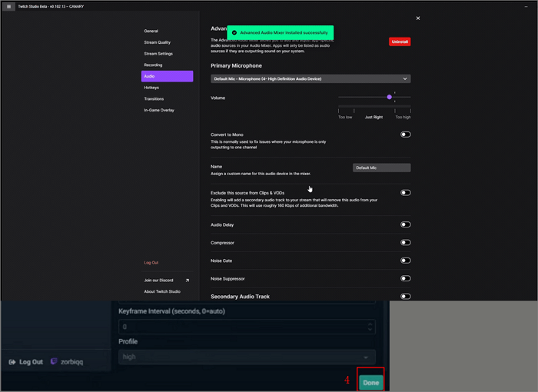The image size is (538, 392).
Task: Click Log Out in the background window
Action: pyautogui.click(x=31, y=362)
